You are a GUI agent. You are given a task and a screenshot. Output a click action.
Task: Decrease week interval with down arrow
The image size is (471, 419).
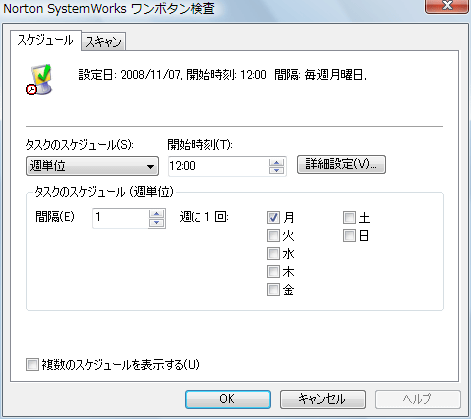click(x=157, y=223)
